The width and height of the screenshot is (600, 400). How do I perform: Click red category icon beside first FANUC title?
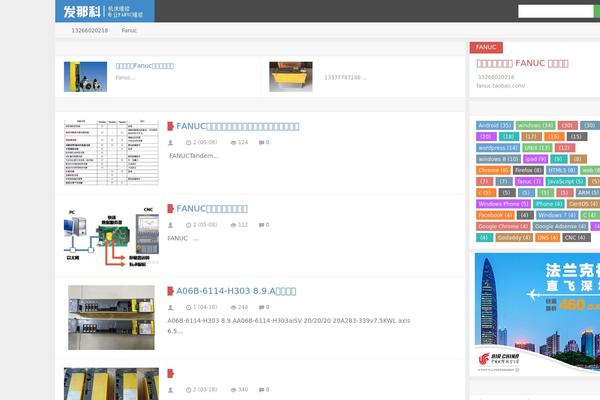[x=171, y=126]
